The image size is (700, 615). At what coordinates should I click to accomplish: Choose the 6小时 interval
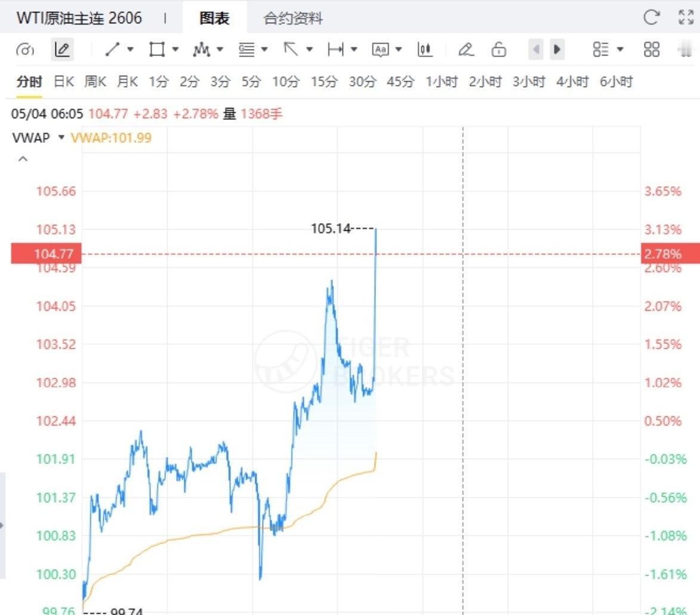pos(616,82)
